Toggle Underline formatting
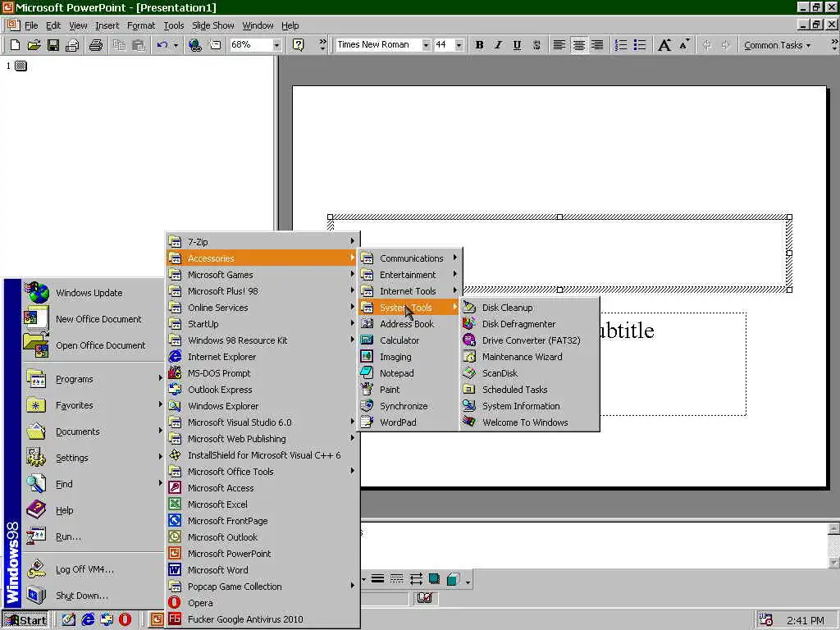 [x=517, y=45]
